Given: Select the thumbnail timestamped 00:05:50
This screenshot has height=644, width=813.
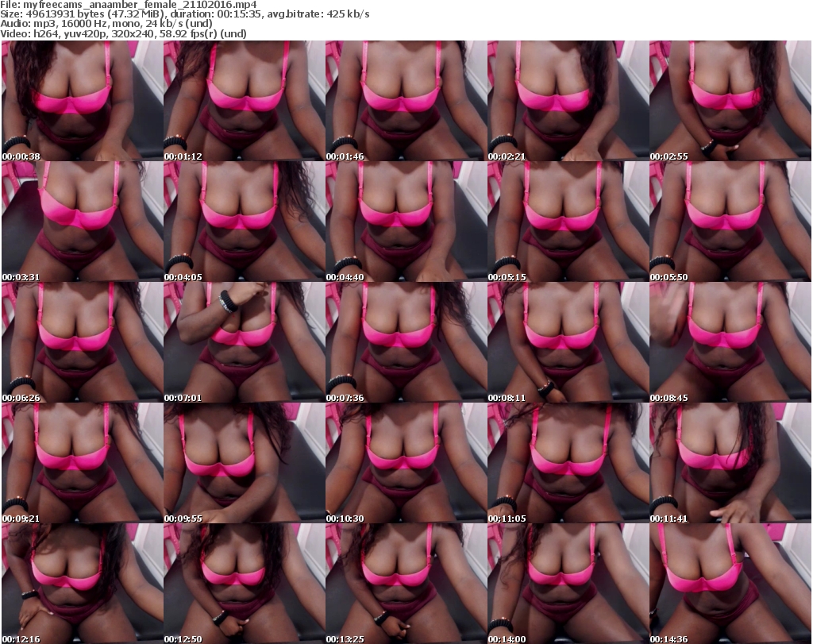Looking at the screenshot, I should click(x=730, y=222).
